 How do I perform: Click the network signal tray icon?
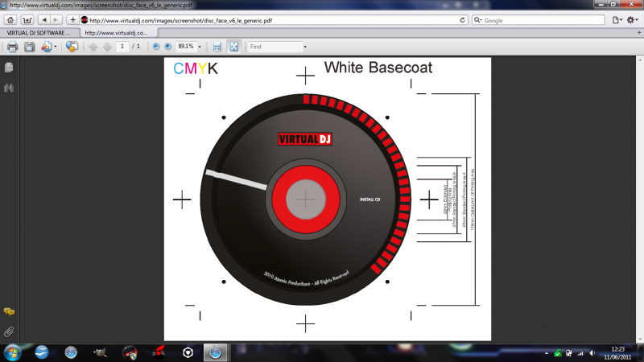580,353
